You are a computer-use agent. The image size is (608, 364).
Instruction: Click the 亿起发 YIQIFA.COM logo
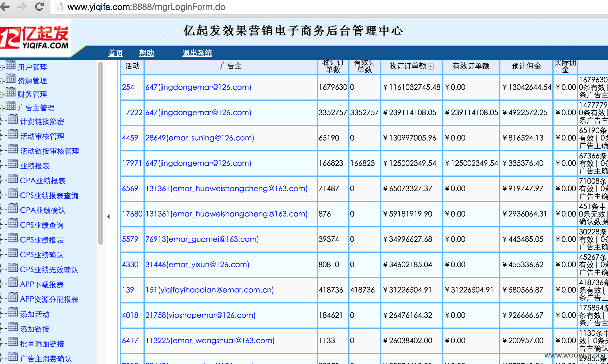(x=35, y=38)
